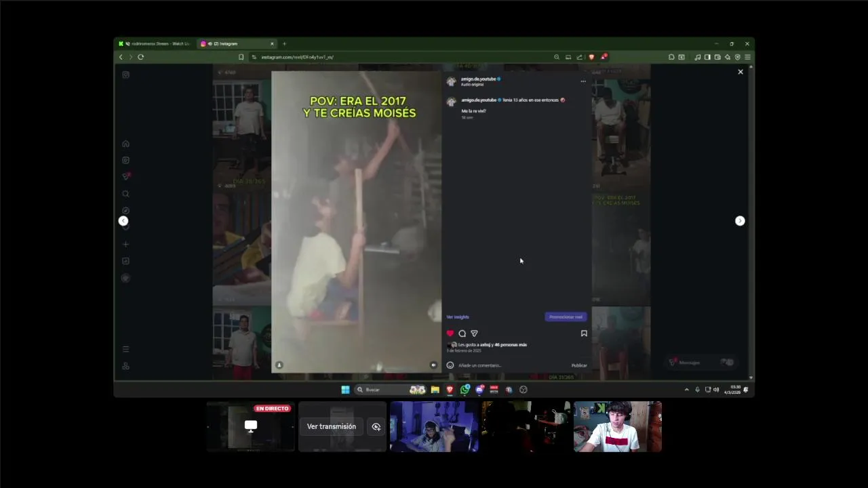Open the Meta apps icon at sidebar bottom

[125, 366]
